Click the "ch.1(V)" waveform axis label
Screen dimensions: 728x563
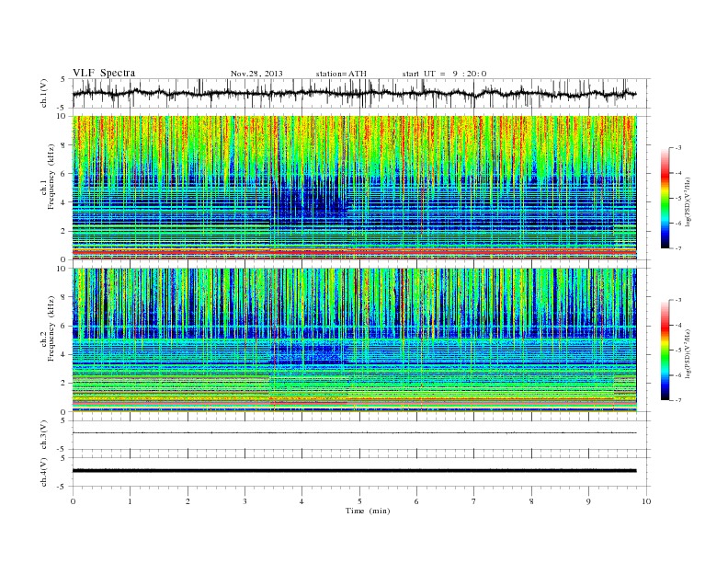44,93
